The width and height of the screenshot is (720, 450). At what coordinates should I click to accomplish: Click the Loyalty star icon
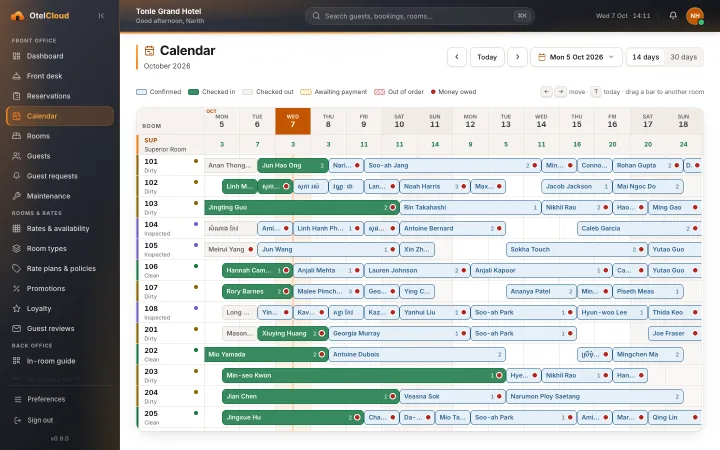pos(17,309)
